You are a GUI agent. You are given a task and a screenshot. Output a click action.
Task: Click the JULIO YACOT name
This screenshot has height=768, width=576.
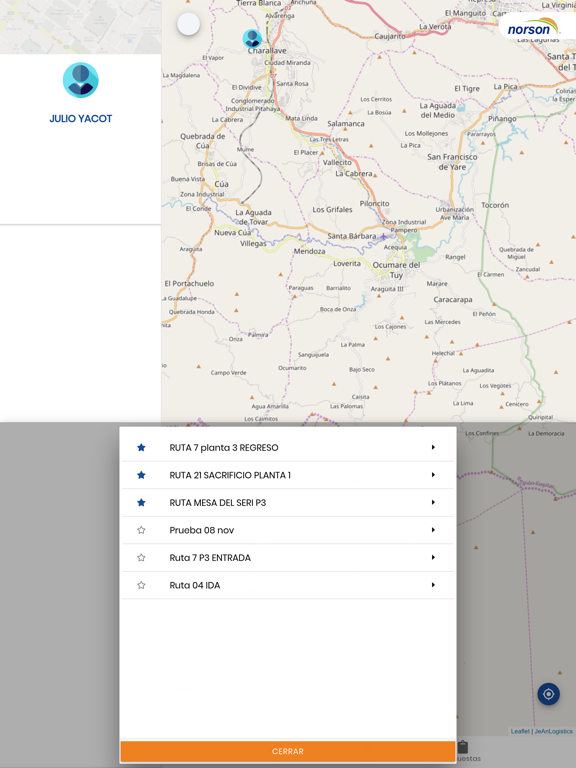tap(81, 119)
